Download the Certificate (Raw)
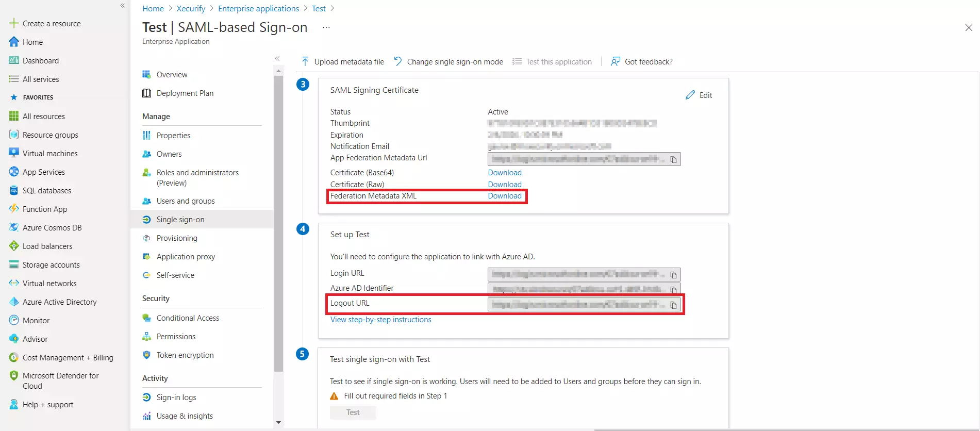The image size is (980, 431). pyautogui.click(x=505, y=185)
